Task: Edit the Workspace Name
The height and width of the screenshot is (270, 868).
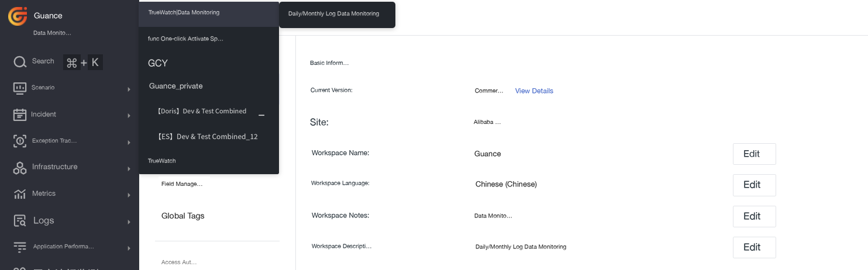Action: point(754,154)
